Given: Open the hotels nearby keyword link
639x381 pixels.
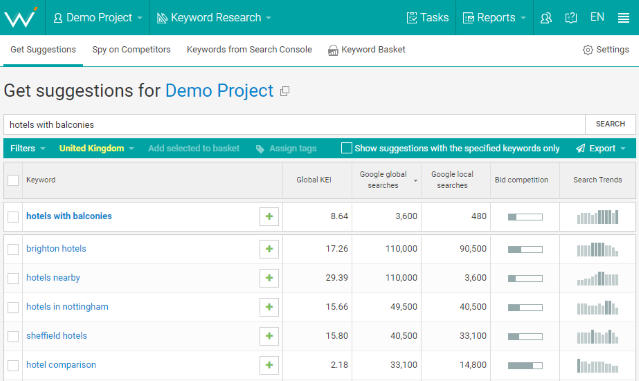Looking at the screenshot, I should point(53,278).
